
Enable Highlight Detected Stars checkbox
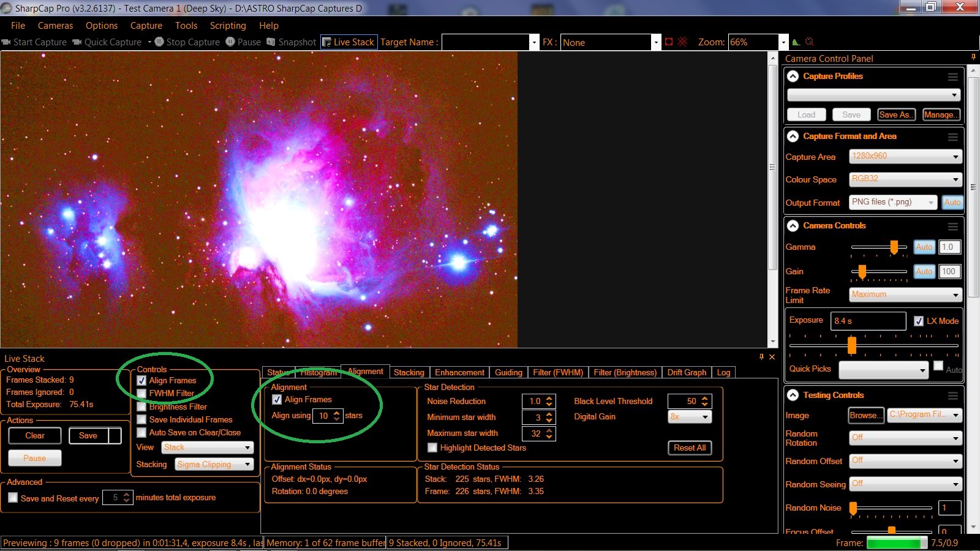(432, 448)
